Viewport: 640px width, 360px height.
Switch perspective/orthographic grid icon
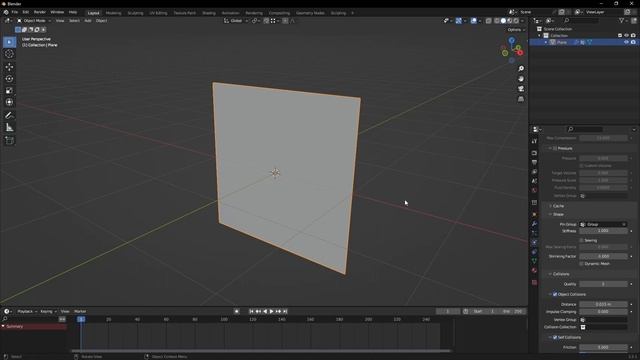(x=521, y=99)
